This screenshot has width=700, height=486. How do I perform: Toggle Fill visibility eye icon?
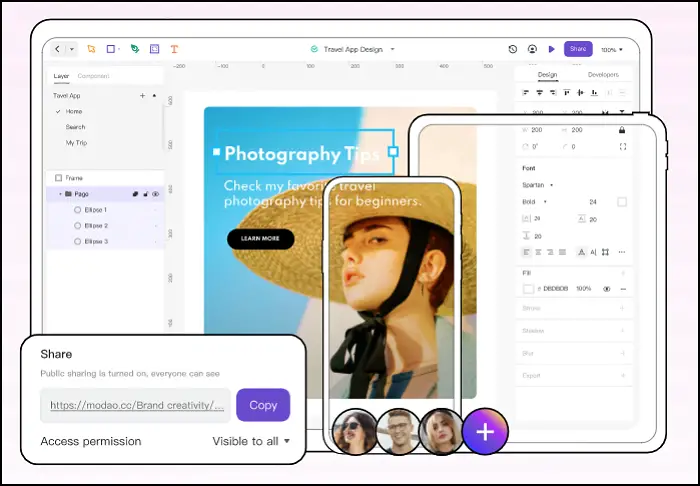[x=606, y=289]
